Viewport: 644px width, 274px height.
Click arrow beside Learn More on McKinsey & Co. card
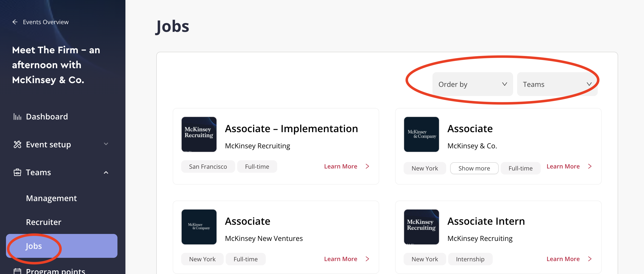pos(590,166)
